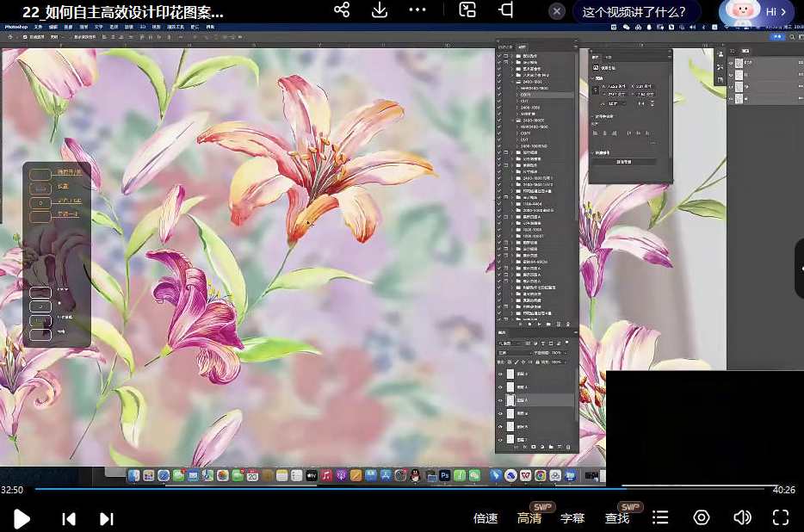Open the 倍速 playback speed menu

[485, 518]
